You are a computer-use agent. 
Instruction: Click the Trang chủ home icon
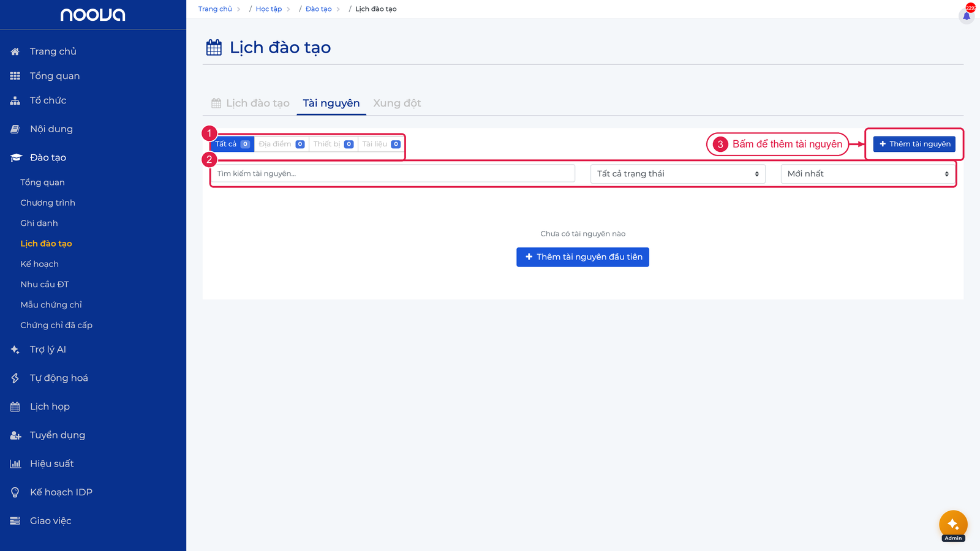(15, 51)
